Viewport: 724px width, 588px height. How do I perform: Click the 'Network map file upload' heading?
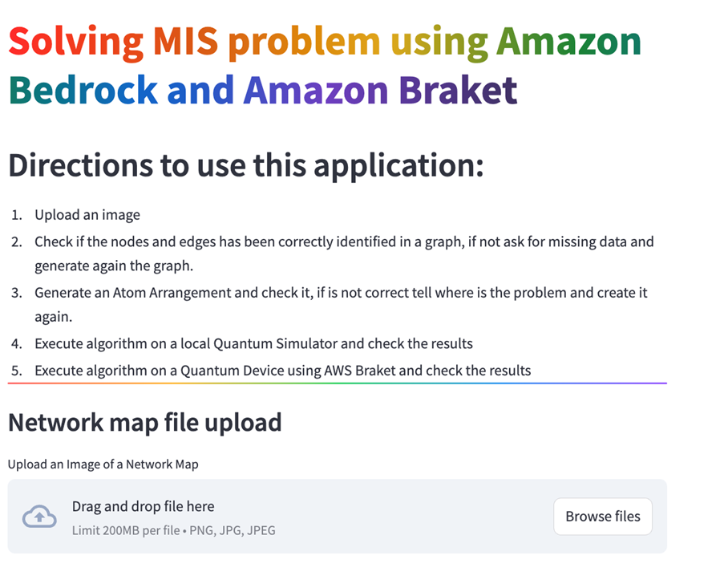point(144,423)
